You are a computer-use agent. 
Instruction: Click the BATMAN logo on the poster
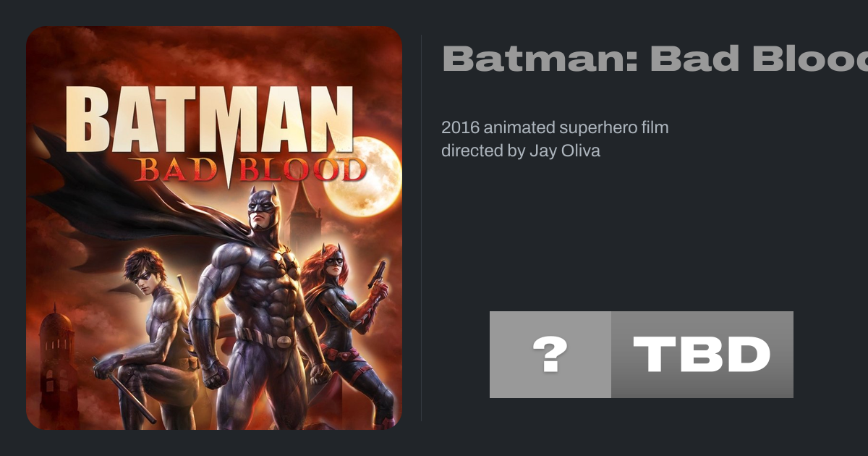click(208, 119)
